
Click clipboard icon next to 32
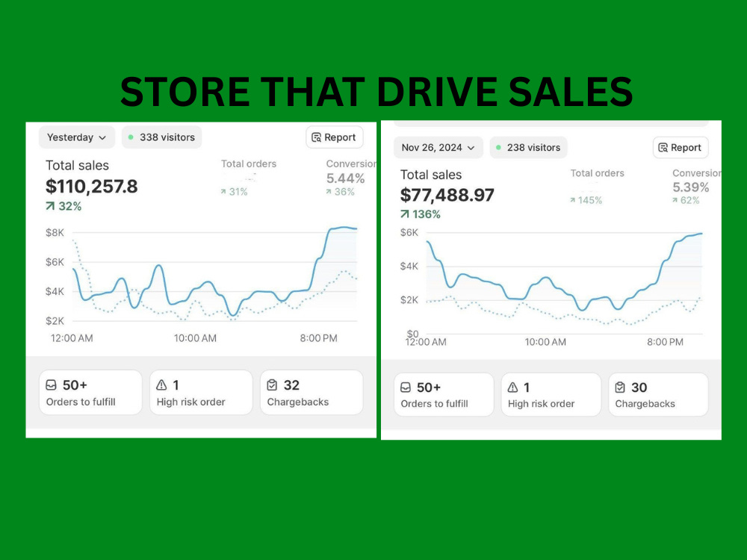tap(272, 385)
